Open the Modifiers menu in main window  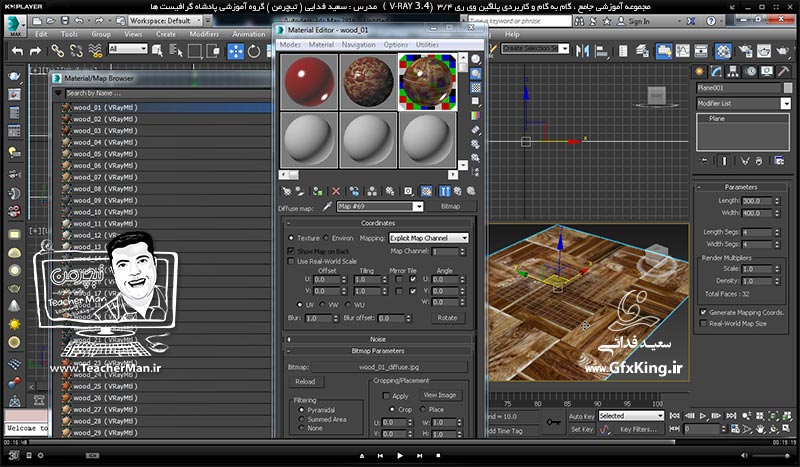point(204,34)
